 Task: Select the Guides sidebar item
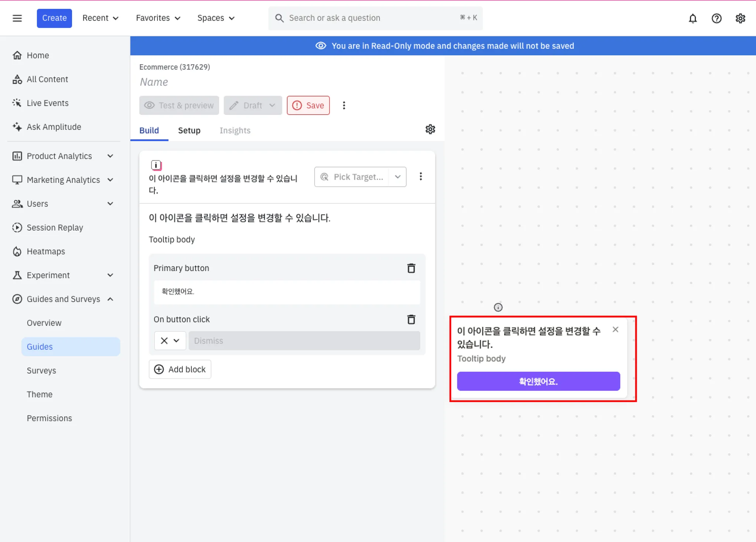[x=71, y=347]
